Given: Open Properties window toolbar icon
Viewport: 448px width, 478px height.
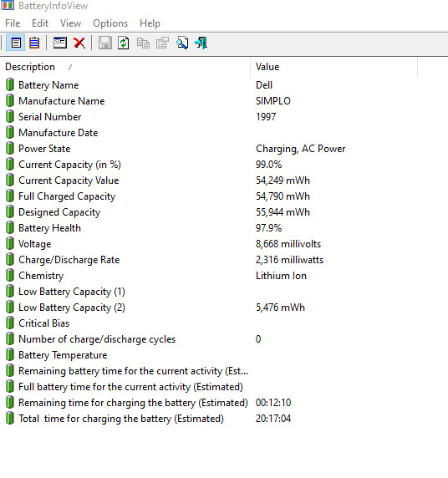Looking at the screenshot, I should point(60,43).
